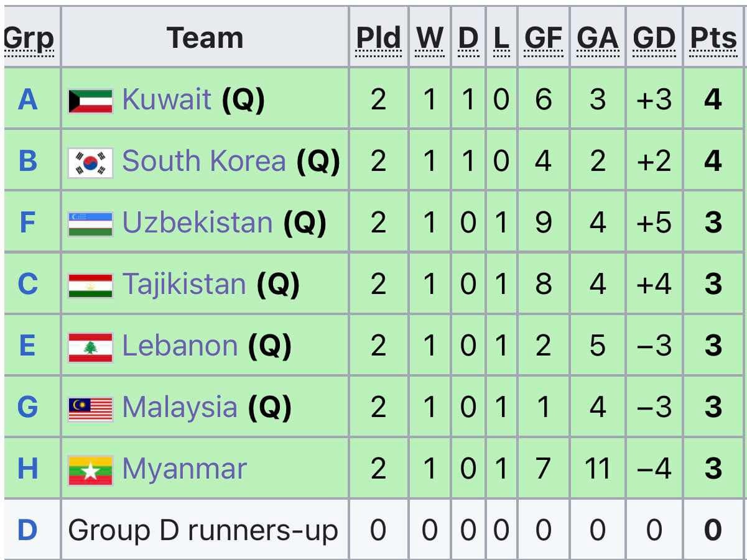Image resolution: width=747 pixels, height=560 pixels.
Task: Go to Group A link
Action: (x=28, y=99)
